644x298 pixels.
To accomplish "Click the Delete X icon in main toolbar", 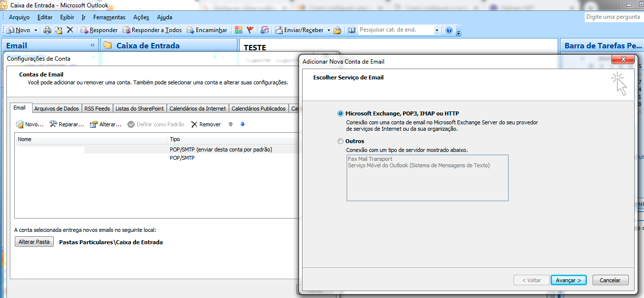I will click(x=70, y=30).
